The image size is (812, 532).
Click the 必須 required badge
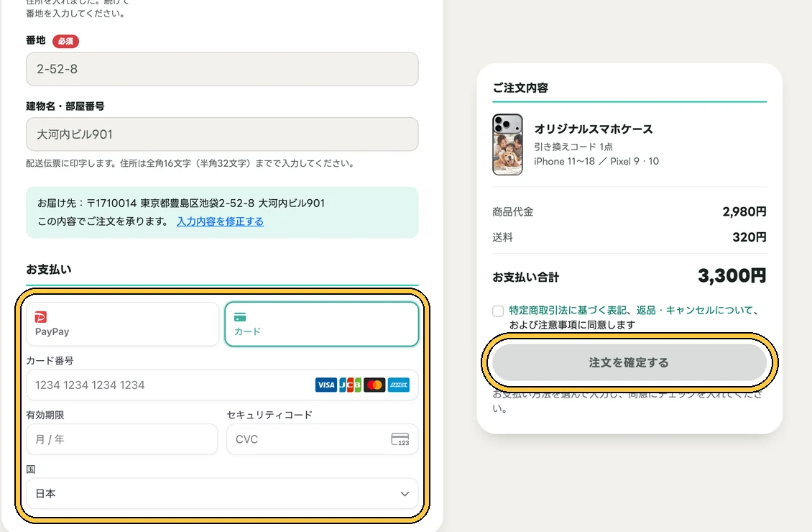[66, 41]
